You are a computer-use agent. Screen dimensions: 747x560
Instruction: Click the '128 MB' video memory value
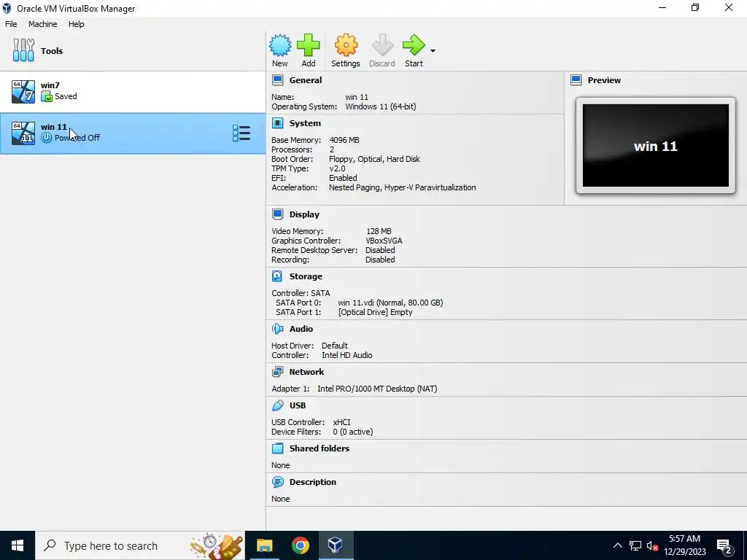[x=379, y=231]
